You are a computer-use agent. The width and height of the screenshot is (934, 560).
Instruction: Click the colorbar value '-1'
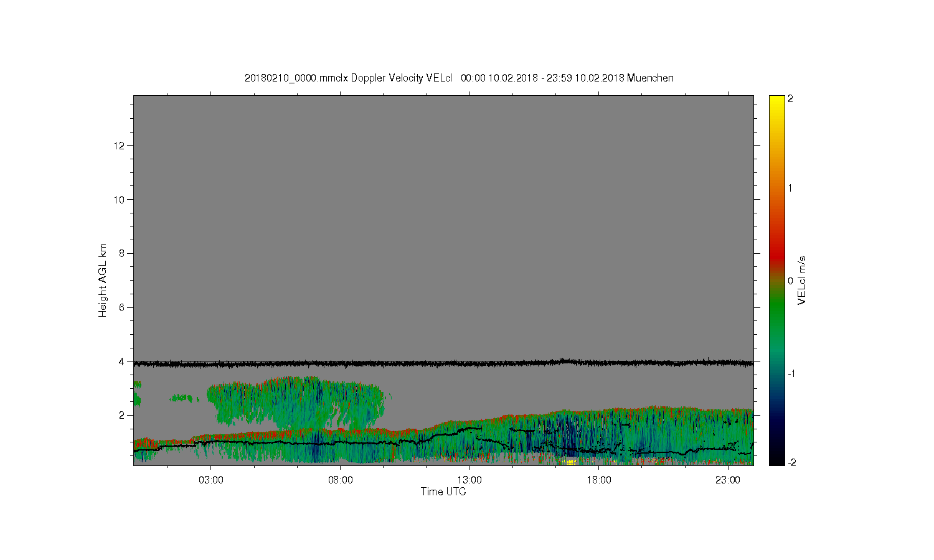pos(791,373)
